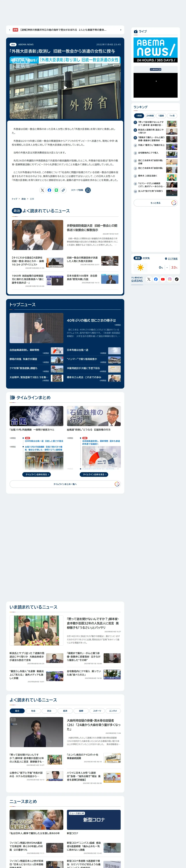Show previous breaking news headline arrow
The width and height of the screenshot is (186, 868).
(x=9, y=30)
